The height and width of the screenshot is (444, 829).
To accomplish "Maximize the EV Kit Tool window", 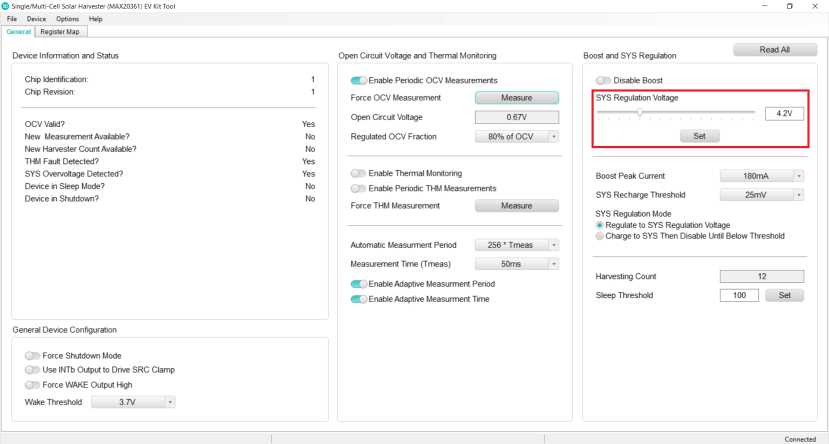I will pos(790,6).
